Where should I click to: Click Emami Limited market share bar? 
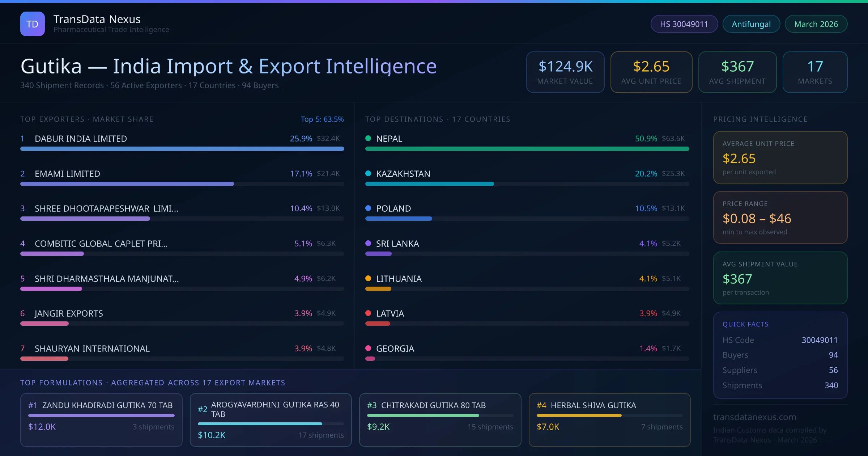pos(127,184)
